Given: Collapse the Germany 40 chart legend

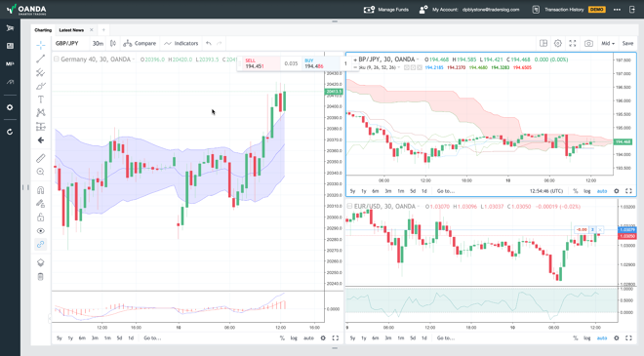Looking at the screenshot, I should point(57,59).
